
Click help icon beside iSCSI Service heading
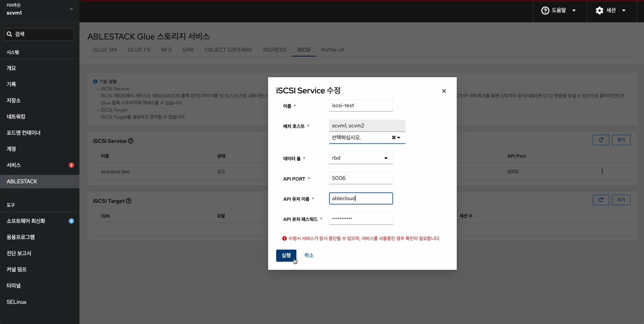click(131, 141)
